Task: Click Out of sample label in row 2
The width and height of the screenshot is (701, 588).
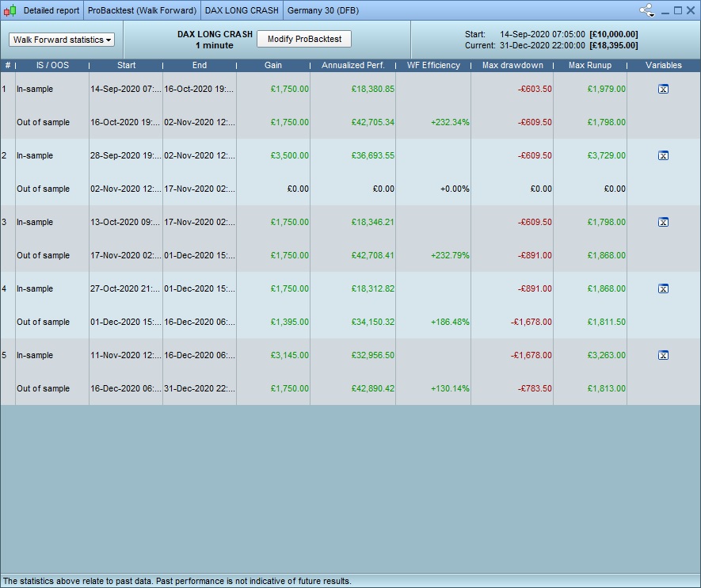Action: coord(43,189)
